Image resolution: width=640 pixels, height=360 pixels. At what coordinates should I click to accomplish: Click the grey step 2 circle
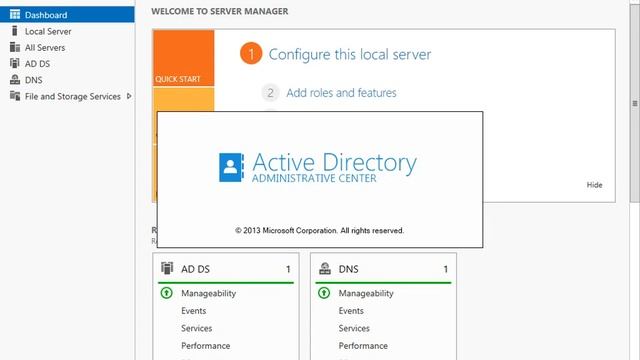click(270, 93)
